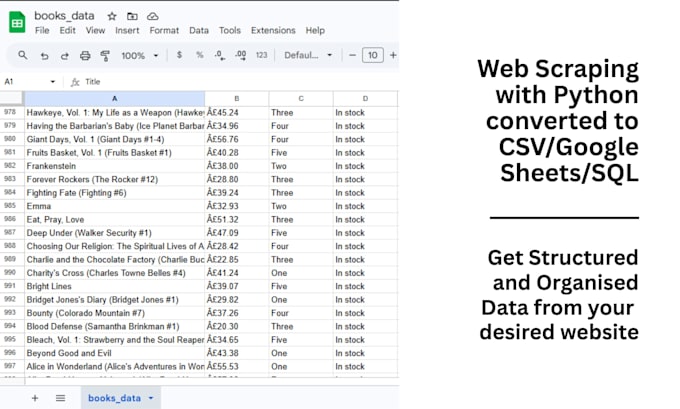Image resolution: width=680 pixels, height=409 pixels.
Task: Open the search menus magnifier
Action: pos(23,55)
